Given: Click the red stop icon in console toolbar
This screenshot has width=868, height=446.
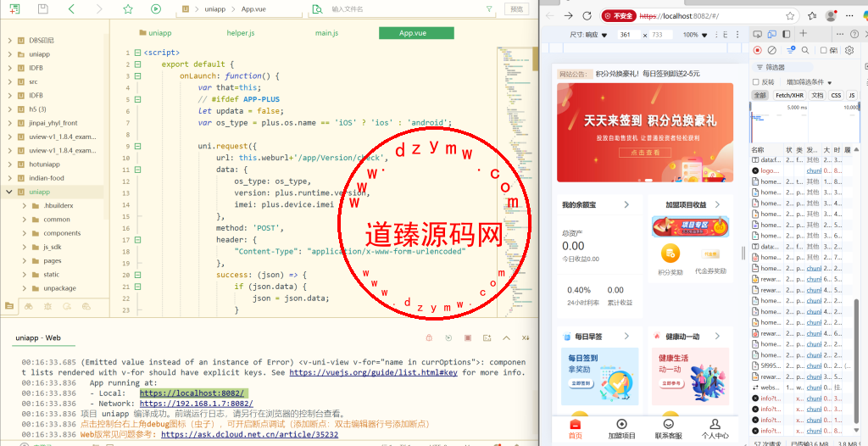Looking at the screenshot, I should [468, 337].
